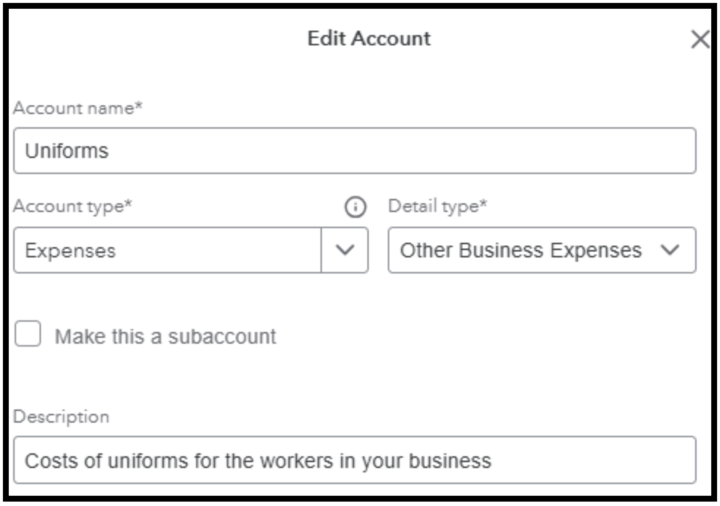Click the "Detail type*" field label
Screen dimensions: 720x506
click(438, 207)
